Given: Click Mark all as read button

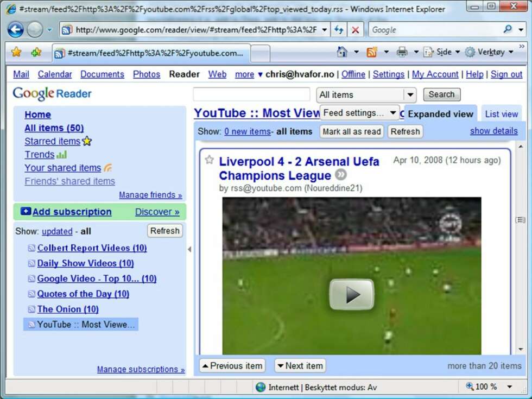Looking at the screenshot, I should (352, 131).
